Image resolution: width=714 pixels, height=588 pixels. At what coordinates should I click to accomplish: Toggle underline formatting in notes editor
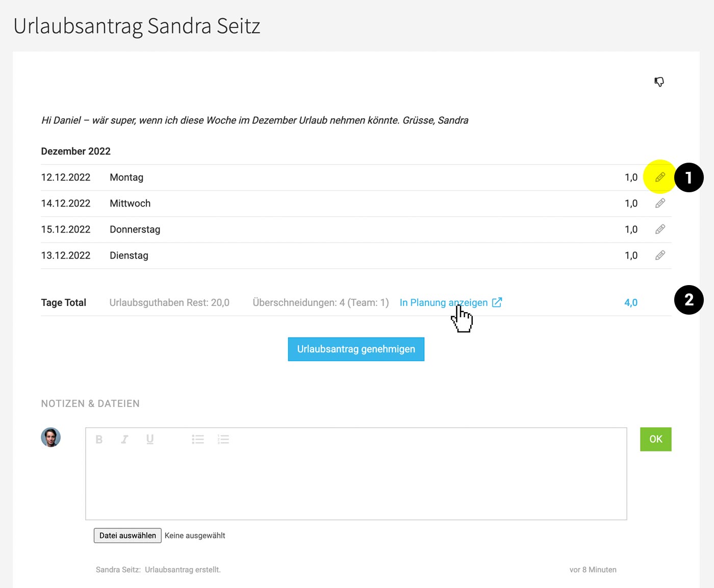tap(150, 439)
